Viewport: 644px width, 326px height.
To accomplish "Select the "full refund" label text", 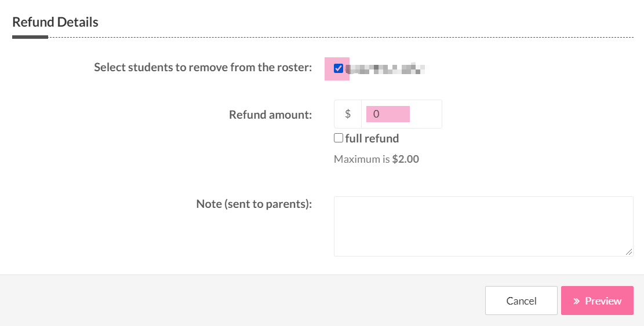I will pyautogui.click(x=372, y=138).
